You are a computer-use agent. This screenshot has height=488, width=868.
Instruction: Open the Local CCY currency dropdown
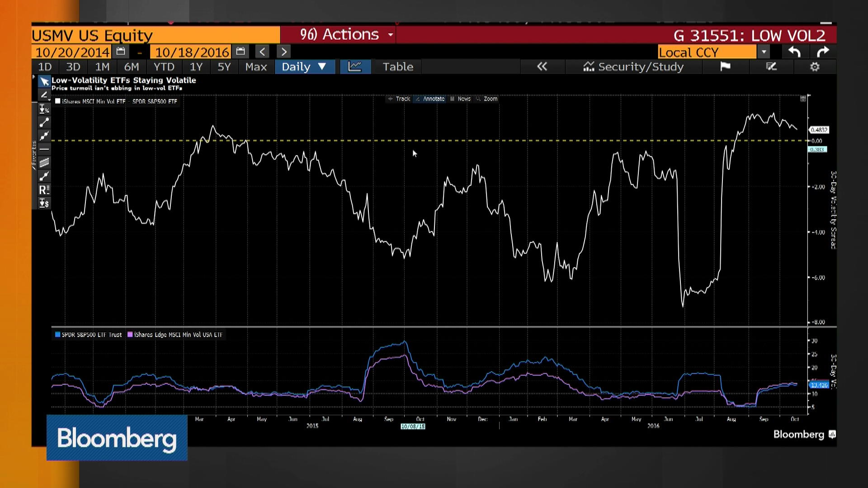[763, 52]
